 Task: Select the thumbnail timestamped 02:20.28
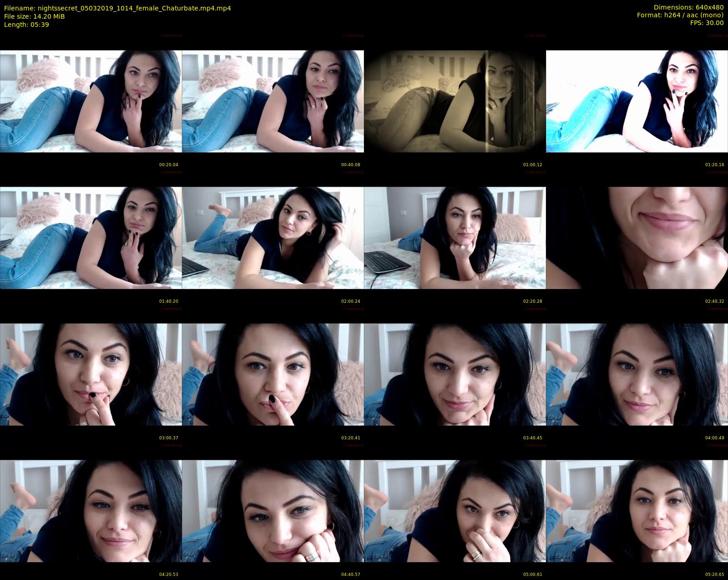[455, 238]
